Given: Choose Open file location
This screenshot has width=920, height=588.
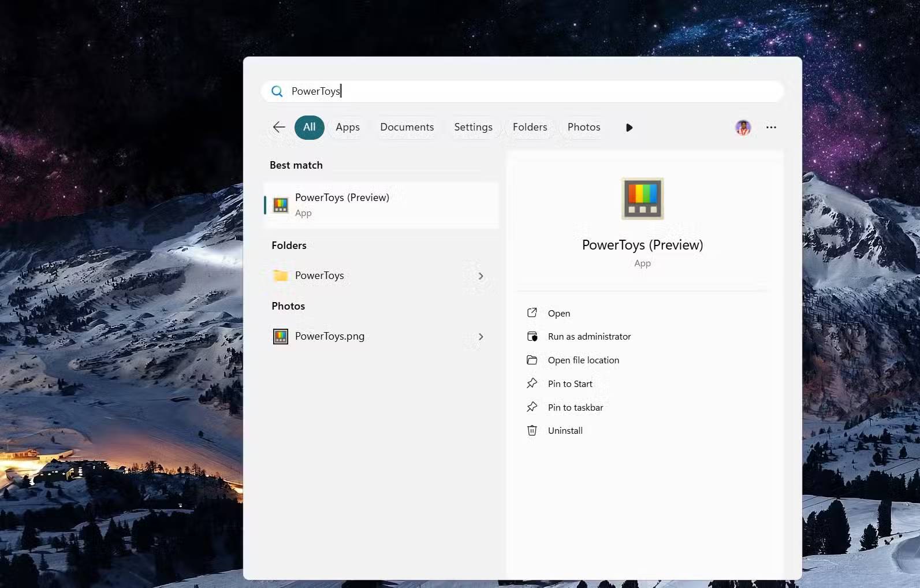Looking at the screenshot, I should (583, 360).
